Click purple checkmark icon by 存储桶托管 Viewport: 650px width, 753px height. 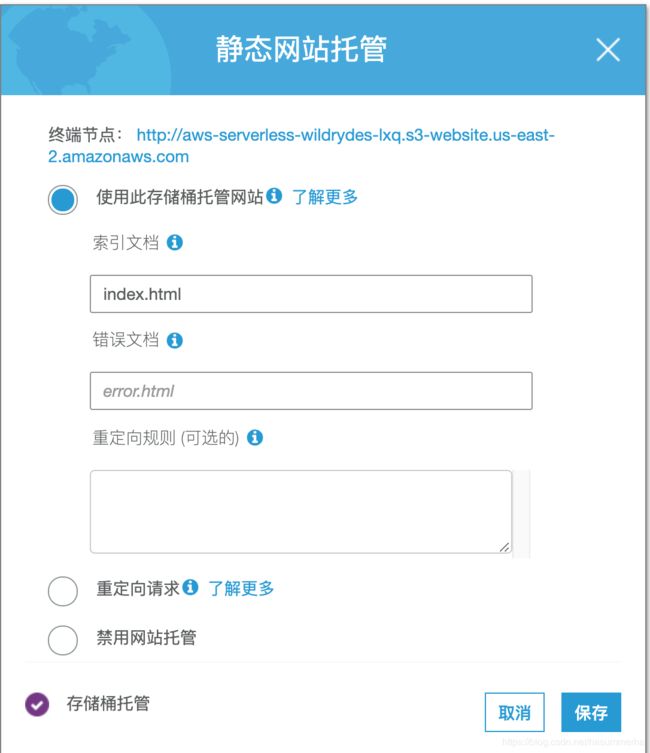[37, 705]
